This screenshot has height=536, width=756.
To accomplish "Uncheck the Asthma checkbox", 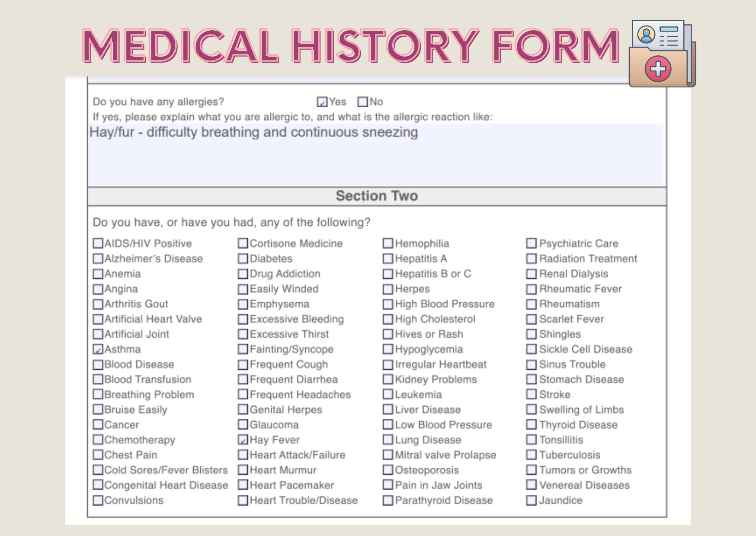I will click(x=98, y=349).
